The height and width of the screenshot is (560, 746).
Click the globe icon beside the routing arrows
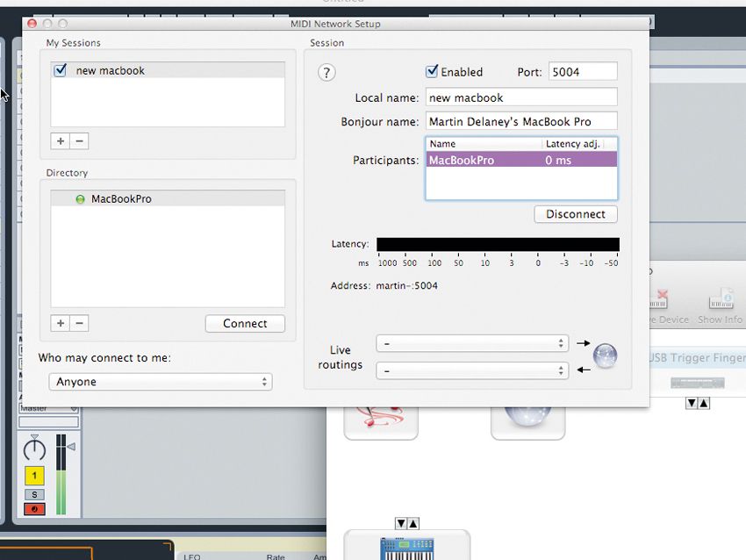(x=606, y=356)
